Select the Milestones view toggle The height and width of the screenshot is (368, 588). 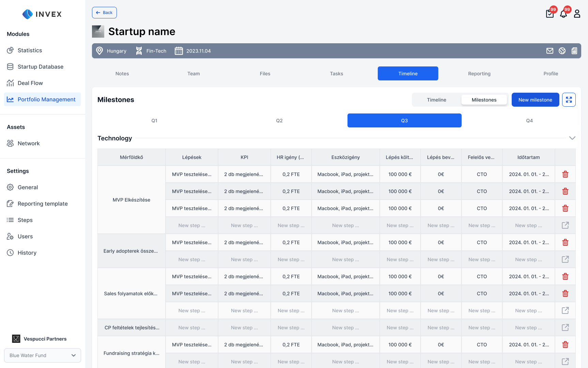pos(484,100)
